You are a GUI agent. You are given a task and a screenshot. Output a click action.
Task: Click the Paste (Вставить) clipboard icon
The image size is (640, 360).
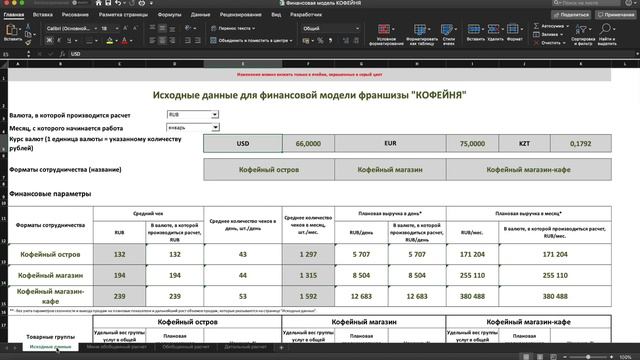[11, 30]
